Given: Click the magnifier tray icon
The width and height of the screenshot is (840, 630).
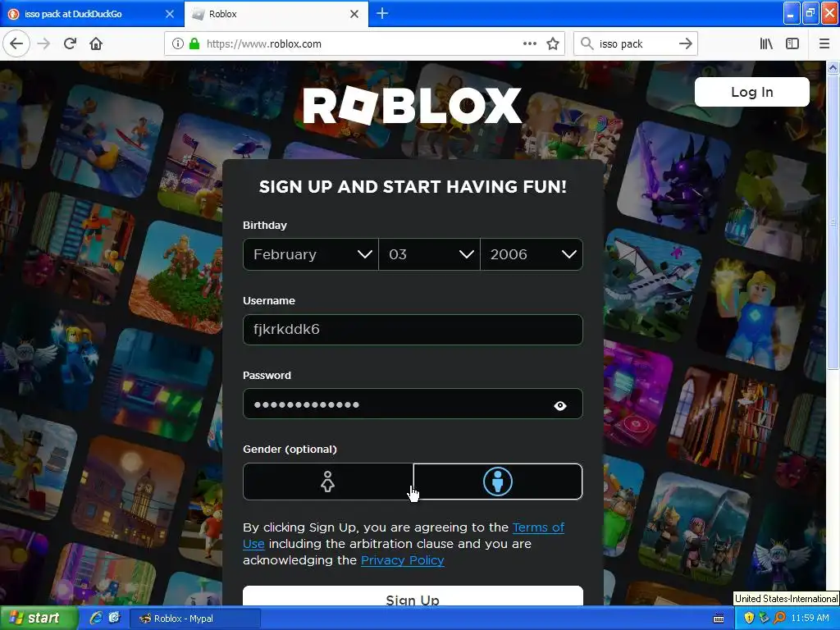Looking at the screenshot, I should 779,619.
